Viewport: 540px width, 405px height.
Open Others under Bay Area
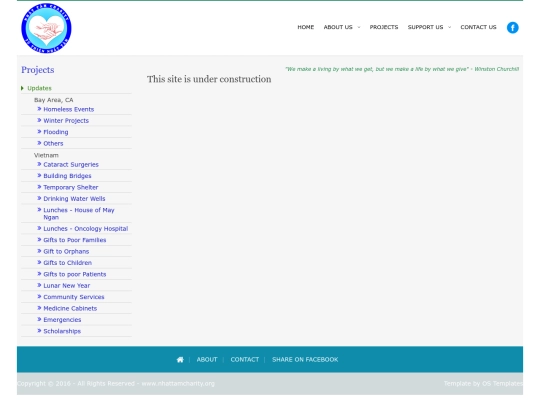[53, 143]
